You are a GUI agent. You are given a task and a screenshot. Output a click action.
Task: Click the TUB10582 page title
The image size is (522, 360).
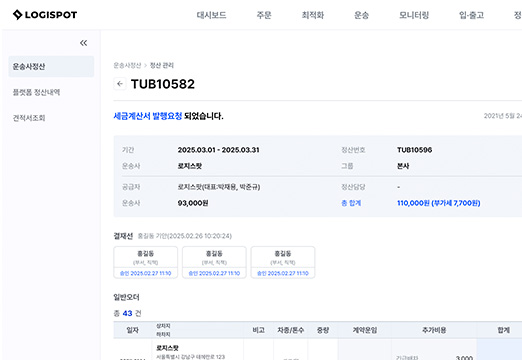click(x=163, y=84)
